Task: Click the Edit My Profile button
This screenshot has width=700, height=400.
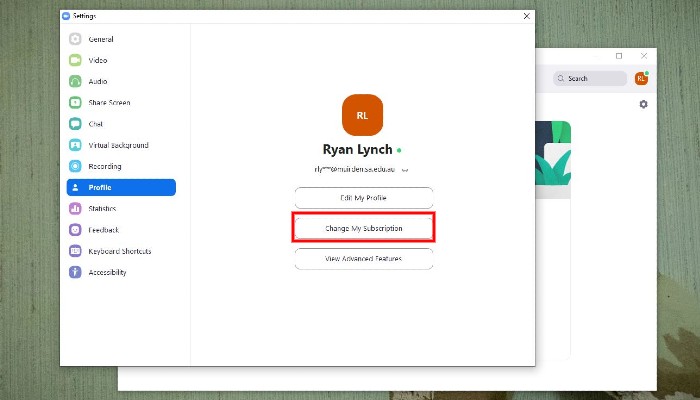Action: (x=363, y=198)
